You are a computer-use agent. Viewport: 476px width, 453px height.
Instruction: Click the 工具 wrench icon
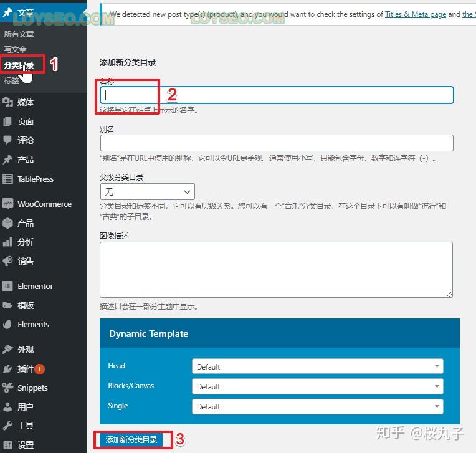point(7,426)
